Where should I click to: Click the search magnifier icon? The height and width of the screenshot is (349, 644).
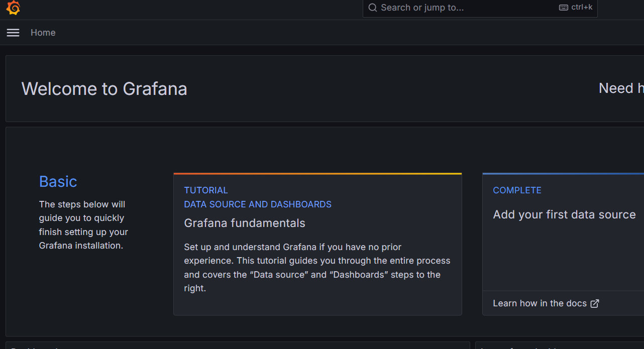pyautogui.click(x=373, y=8)
